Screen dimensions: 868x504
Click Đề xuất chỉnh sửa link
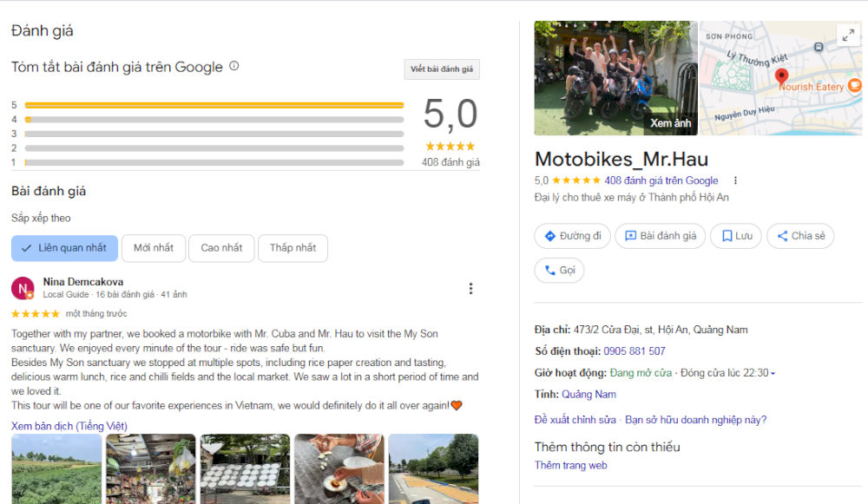pos(575,420)
